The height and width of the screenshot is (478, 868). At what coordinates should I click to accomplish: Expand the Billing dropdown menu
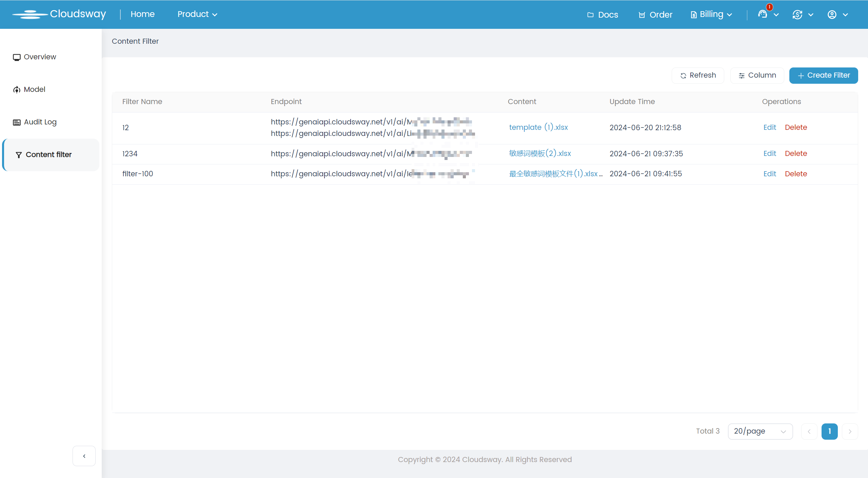click(x=711, y=14)
